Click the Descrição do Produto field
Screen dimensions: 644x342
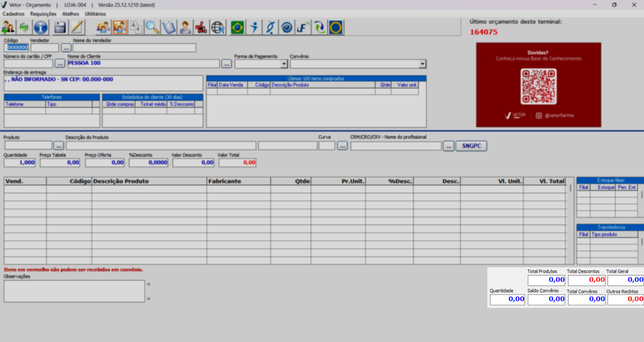[161, 145]
